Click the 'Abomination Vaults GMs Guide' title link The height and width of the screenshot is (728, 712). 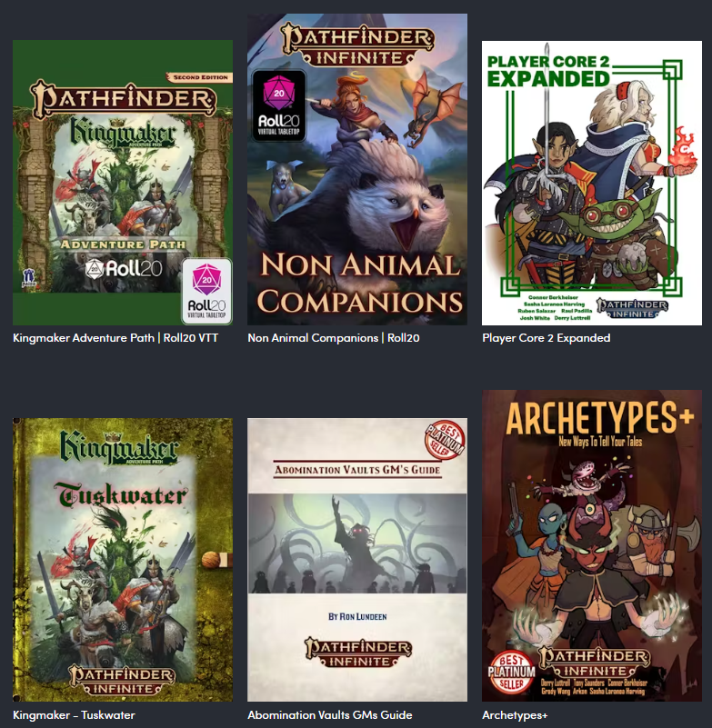tap(330, 715)
